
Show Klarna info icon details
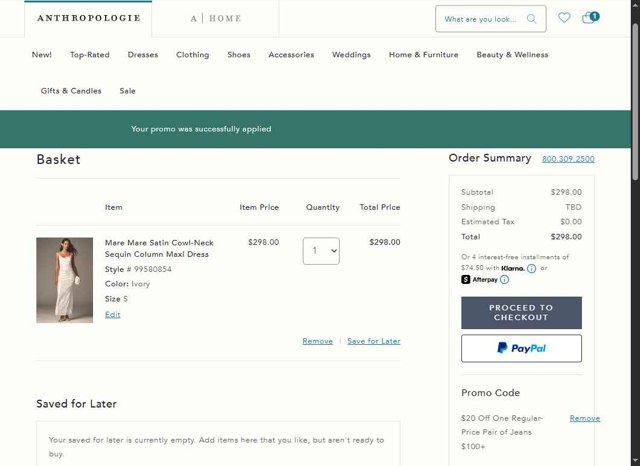[x=531, y=269]
